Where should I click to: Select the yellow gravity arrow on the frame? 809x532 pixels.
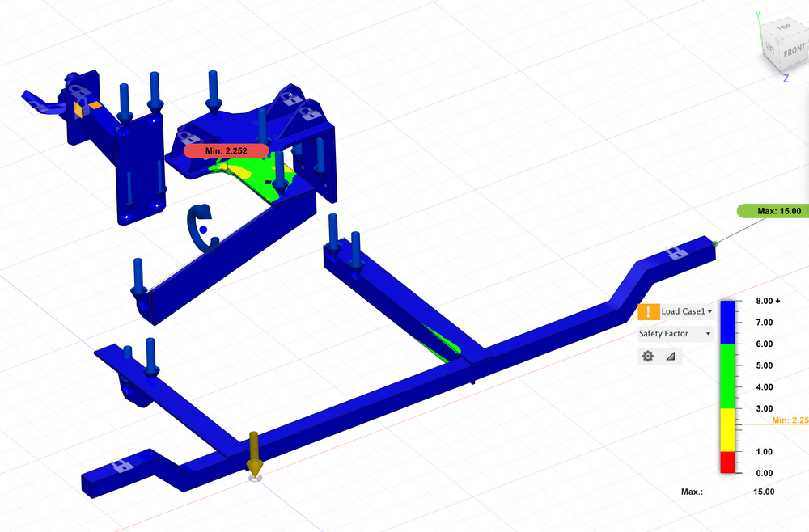point(254,454)
